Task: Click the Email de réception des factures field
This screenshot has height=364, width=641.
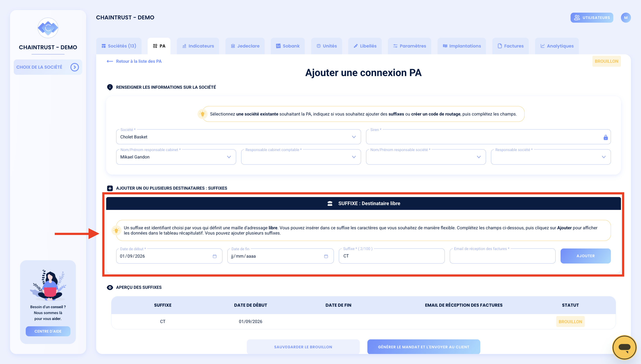Action: [503, 256]
